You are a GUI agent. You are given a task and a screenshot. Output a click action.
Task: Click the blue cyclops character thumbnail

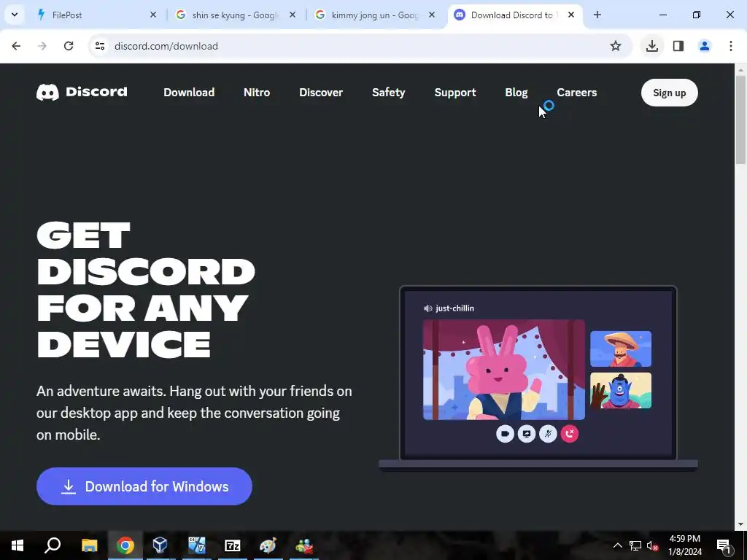621,391
